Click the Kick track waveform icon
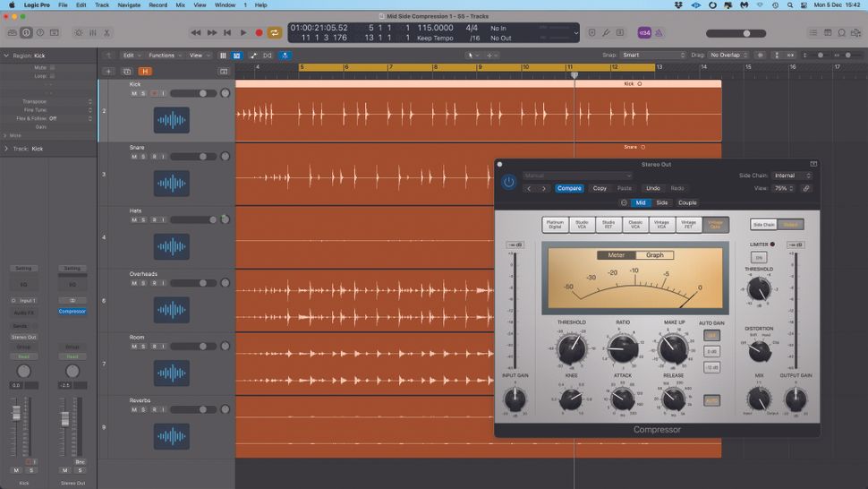 click(x=171, y=120)
